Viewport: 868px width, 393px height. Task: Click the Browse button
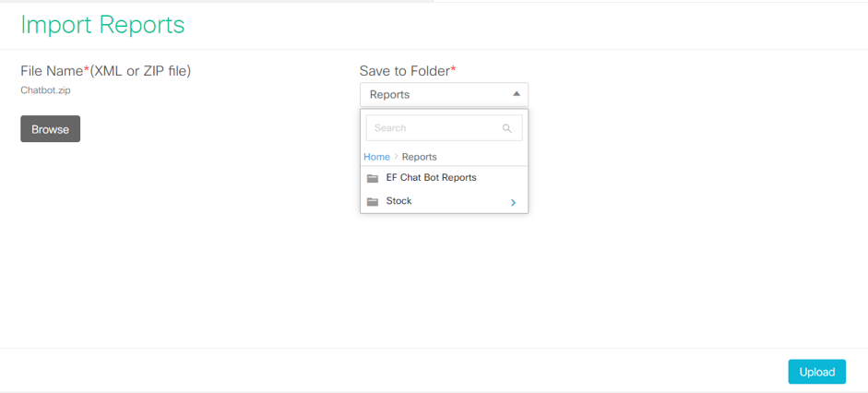pyautogui.click(x=51, y=129)
